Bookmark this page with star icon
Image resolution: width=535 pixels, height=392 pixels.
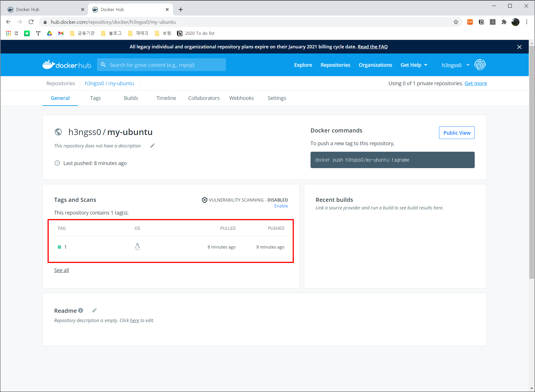click(x=456, y=22)
